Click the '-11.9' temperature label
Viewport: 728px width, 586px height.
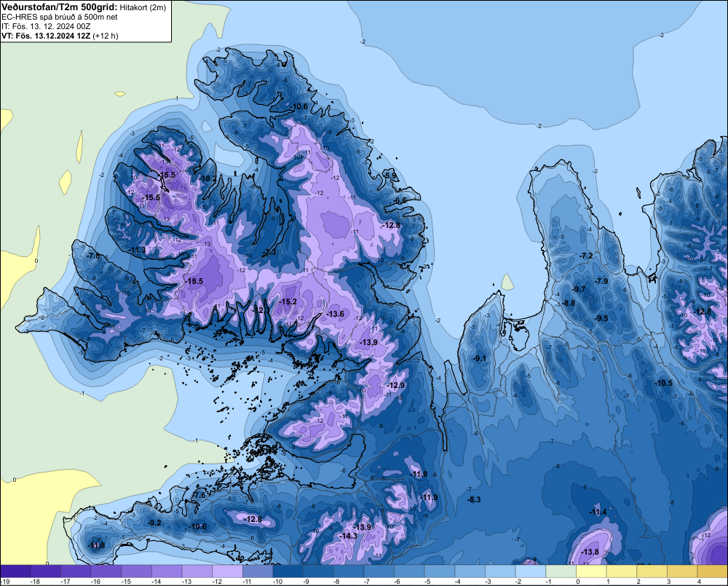(429, 497)
